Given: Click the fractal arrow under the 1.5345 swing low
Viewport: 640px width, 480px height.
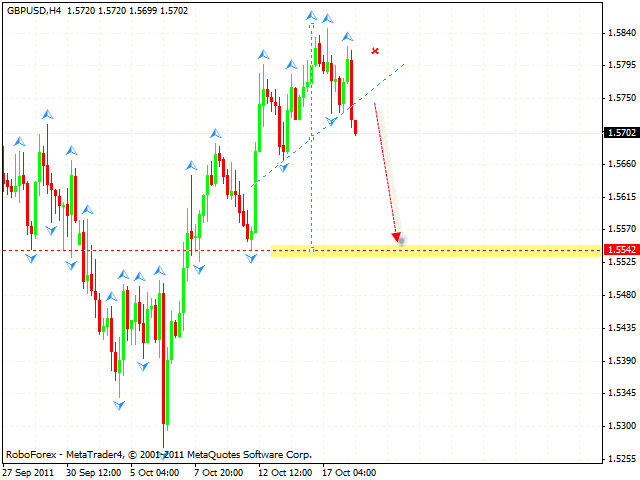Looking at the screenshot, I should click(120, 404).
